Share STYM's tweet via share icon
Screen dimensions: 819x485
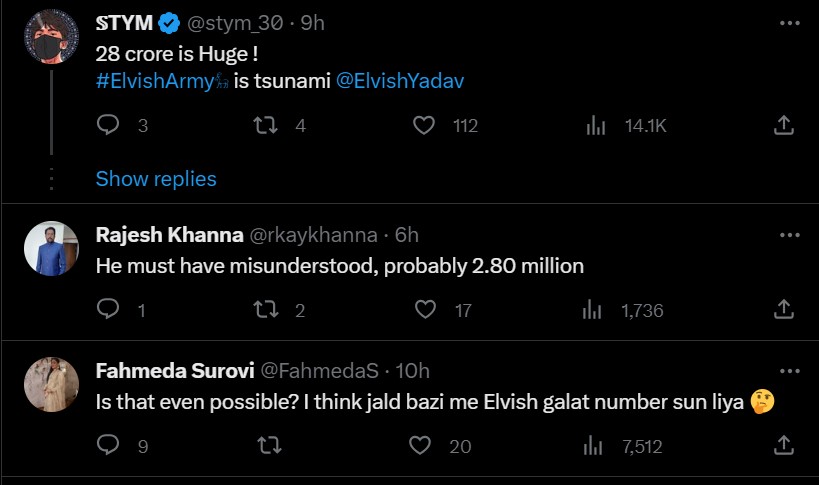click(785, 125)
